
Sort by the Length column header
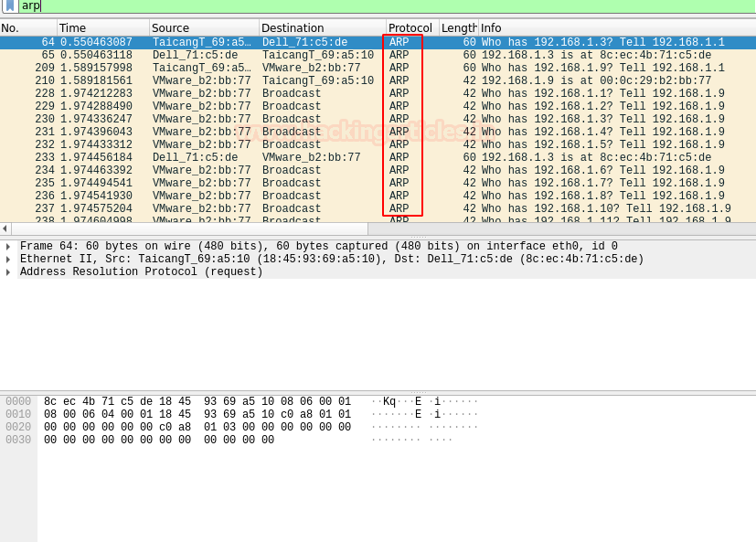(x=459, y=28)
